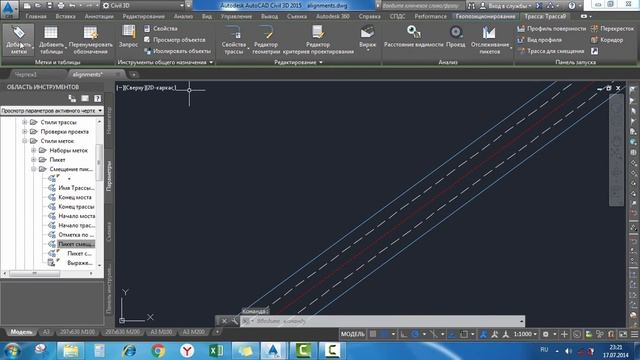This screenshot has height=360, width=640.
Task: Open the 1:1000 annotation scale dropdown
Action: coord(525,334)
